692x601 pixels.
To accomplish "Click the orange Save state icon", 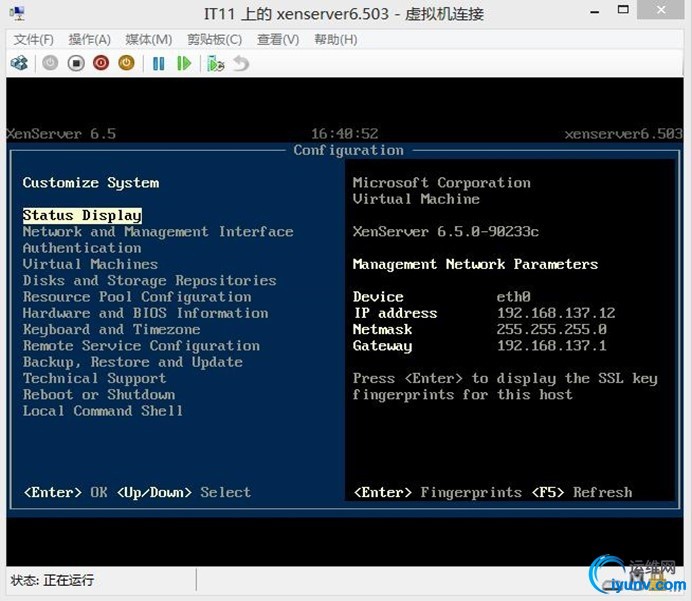I will 126,64.
